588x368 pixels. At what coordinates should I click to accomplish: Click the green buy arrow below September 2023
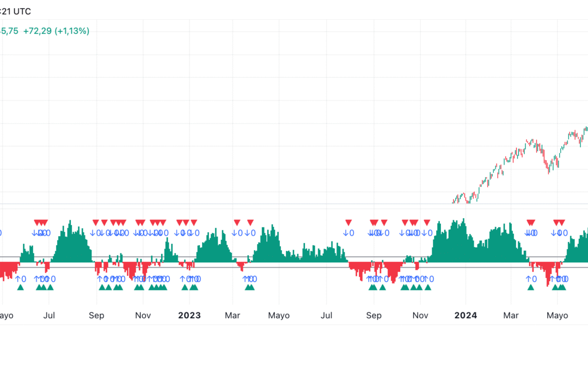[x=374, y=287]
